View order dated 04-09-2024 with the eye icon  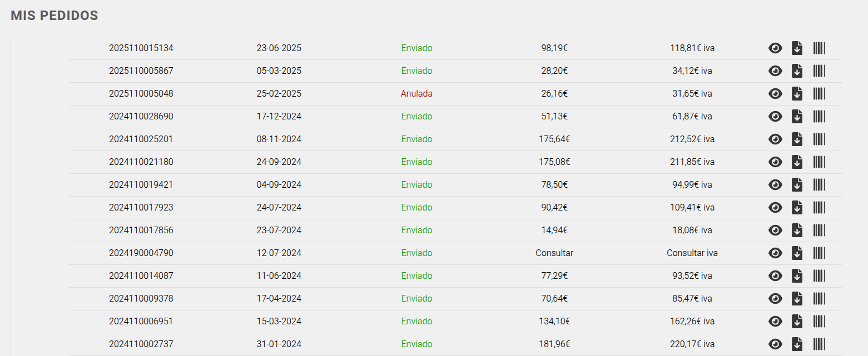pos(775,185)
